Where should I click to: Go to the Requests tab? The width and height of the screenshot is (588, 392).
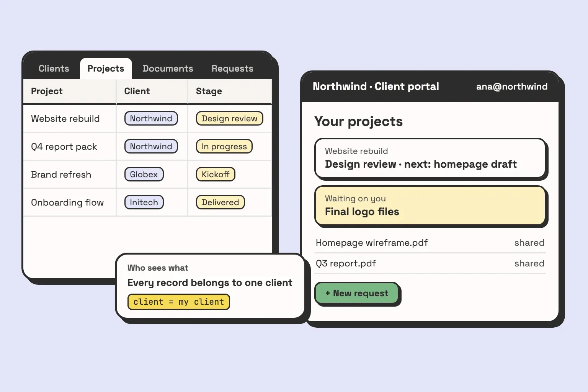tap(232, 69)
